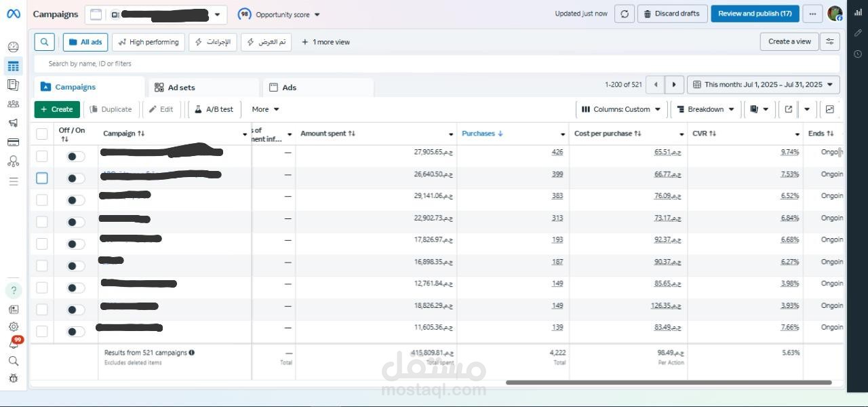The height and width of the screenshot is (407, 868).
Task: Click the Search by name, ID or filters field
Action: [437, 64]
